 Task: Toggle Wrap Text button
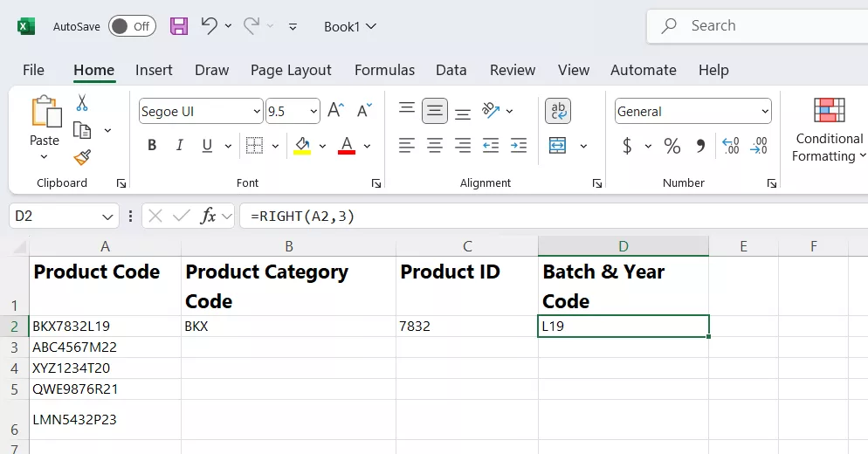tap(558, 111)
